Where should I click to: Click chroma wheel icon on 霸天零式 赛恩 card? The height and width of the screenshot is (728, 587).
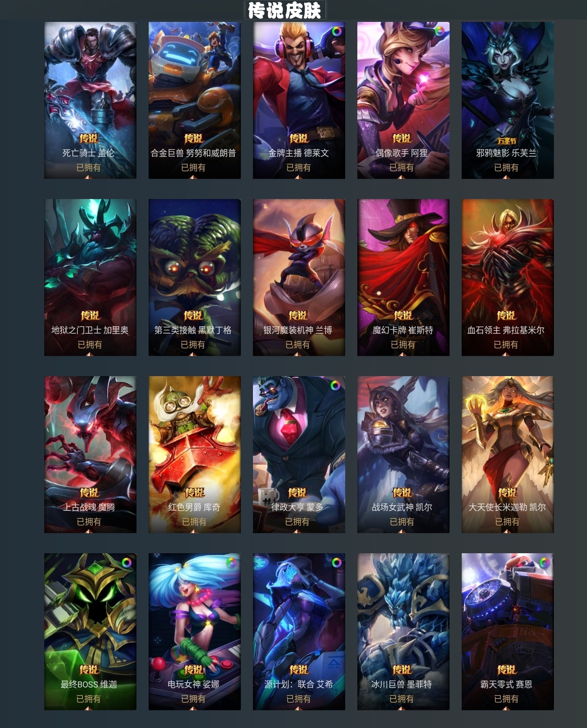point(544,563)
